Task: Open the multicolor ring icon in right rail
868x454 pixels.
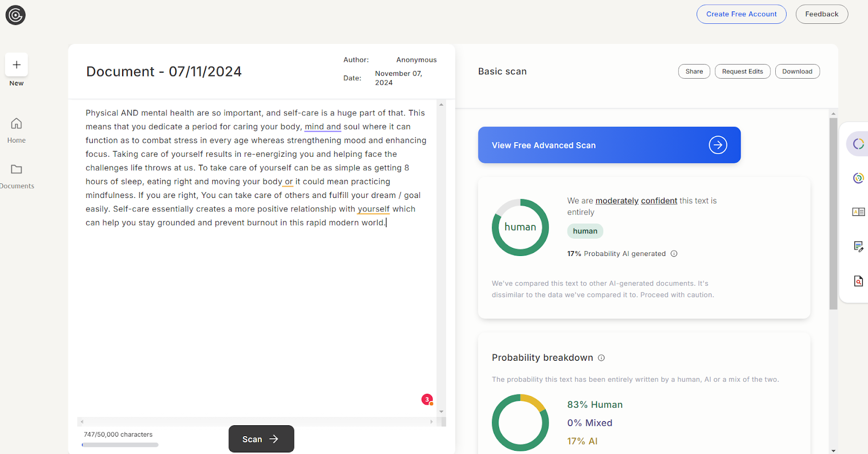Action: pos(858,178)
